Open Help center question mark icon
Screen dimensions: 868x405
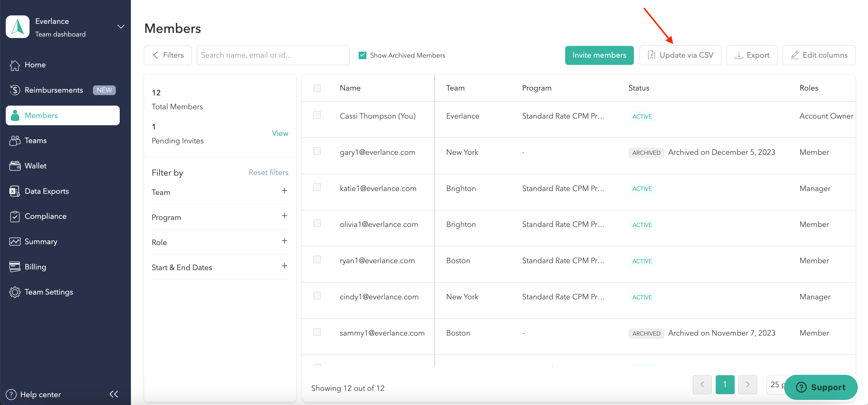[11, 394]
